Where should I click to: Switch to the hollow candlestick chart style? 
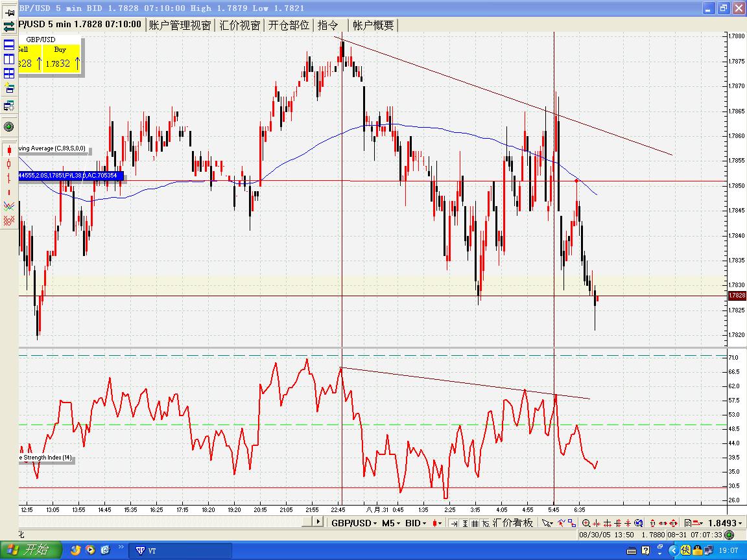coord(9,164)
